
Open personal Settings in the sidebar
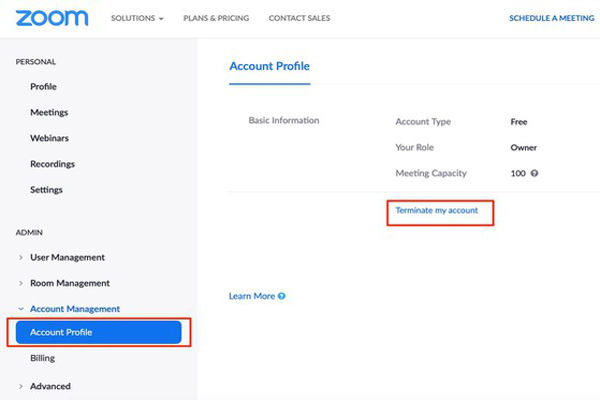click(x=46, y=190)
